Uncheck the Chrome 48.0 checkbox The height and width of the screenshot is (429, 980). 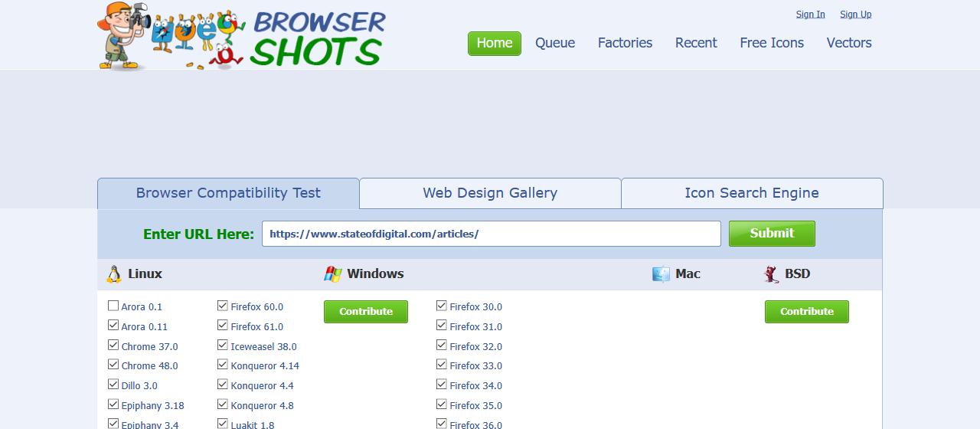tap(113, 365)
